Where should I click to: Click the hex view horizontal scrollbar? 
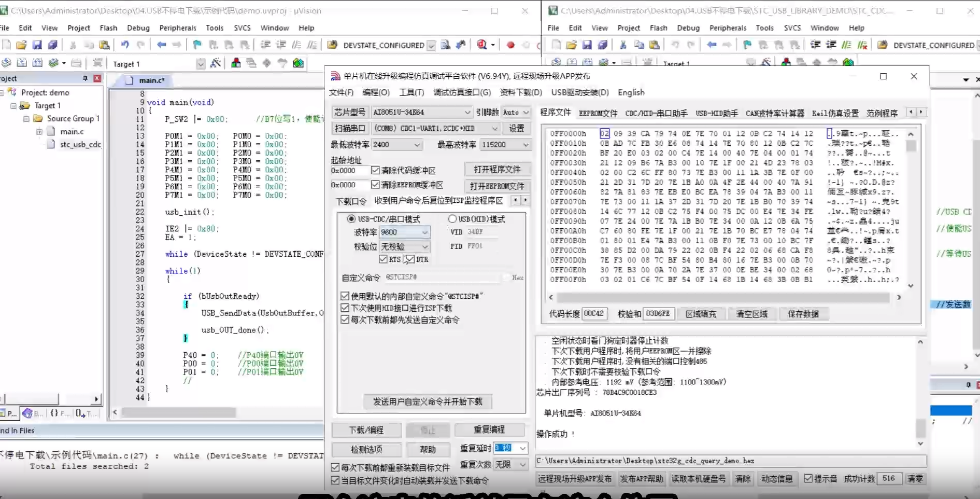pyautogui.click(x=723, y=298)
